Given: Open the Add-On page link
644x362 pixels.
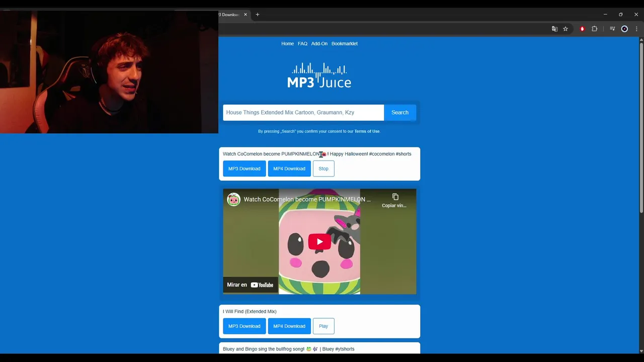Looking at the screenshot, I should click(319, 44).
